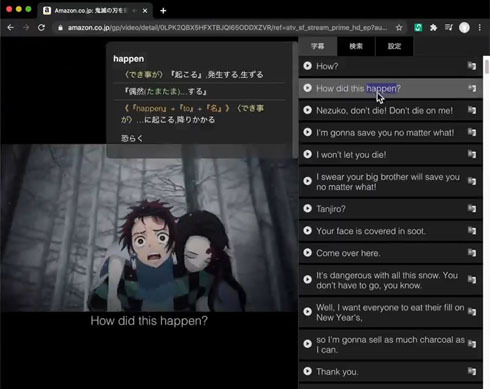The image size is (490, 389).
Task: Reload the Amazon video page
Action: pos(41,28)
